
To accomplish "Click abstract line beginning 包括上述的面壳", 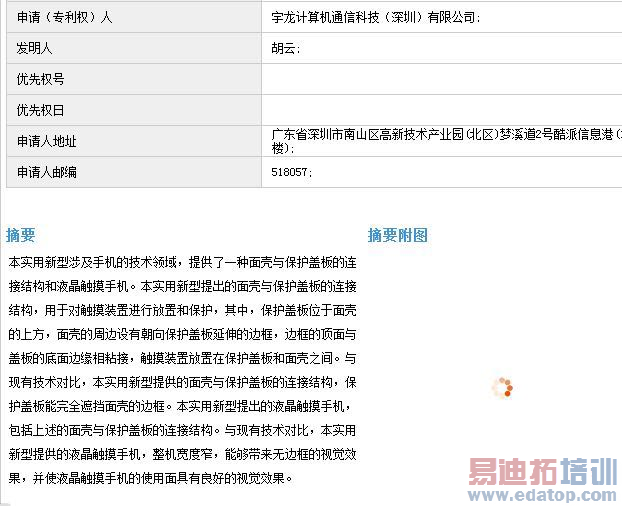I will click(x=182, y=430).
